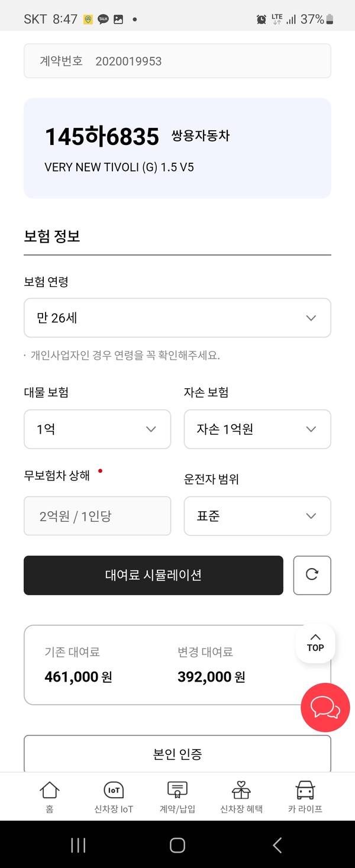Select the 계약번호 2020019953 field
Image resolution: width=355 pixels, height=868 pixels.
click(177, 61)
